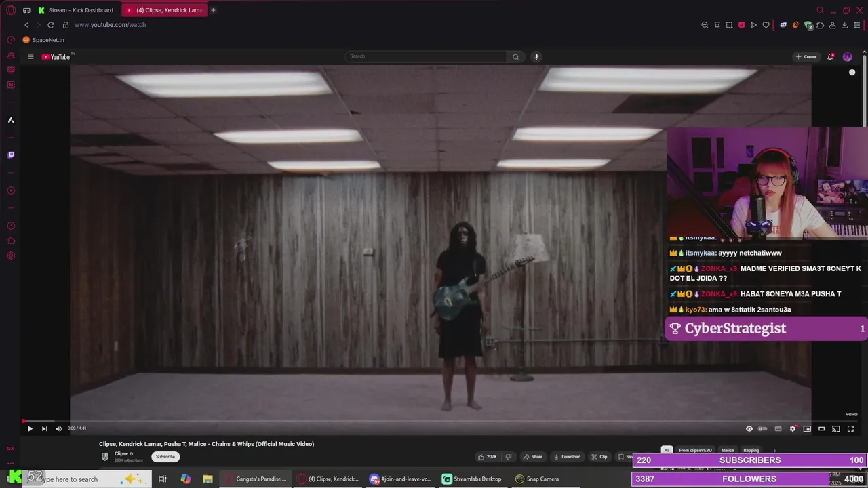
Task: Enable miniplayer mode
Action: [807, 428]
